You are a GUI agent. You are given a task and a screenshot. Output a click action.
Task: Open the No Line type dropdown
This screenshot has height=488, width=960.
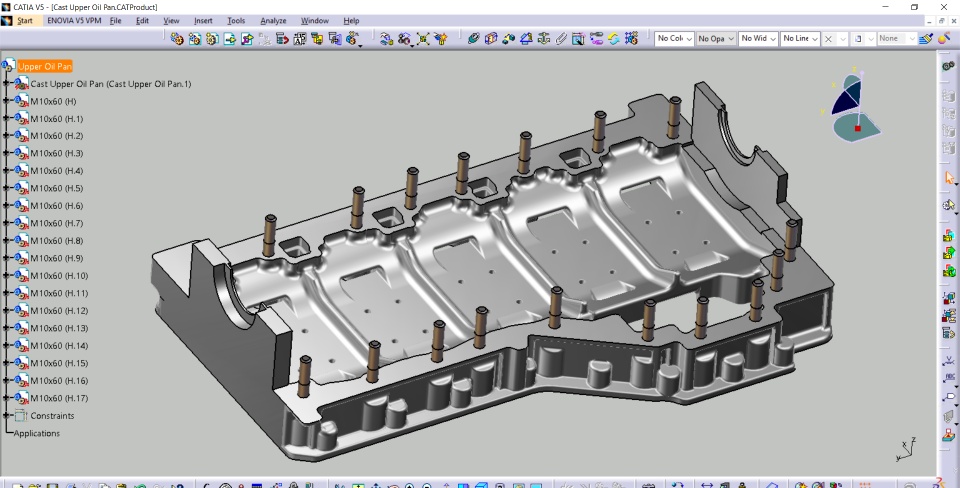pos(815,39)
